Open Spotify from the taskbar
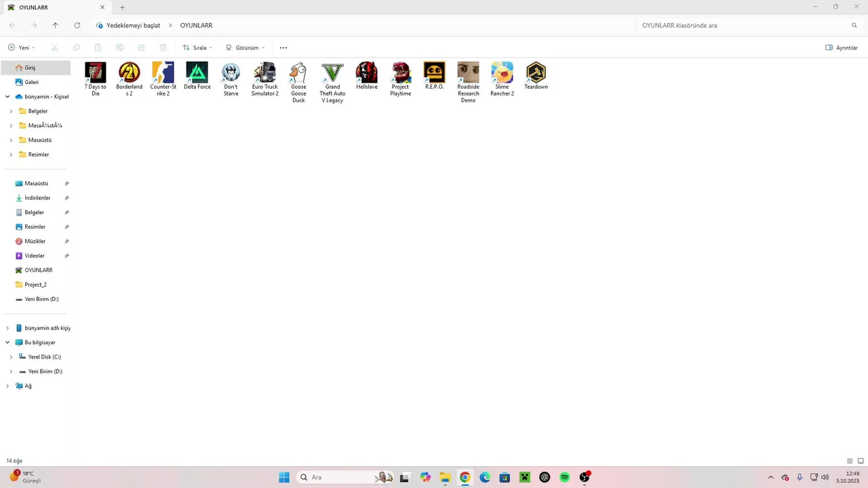 (x=564, y=477)
